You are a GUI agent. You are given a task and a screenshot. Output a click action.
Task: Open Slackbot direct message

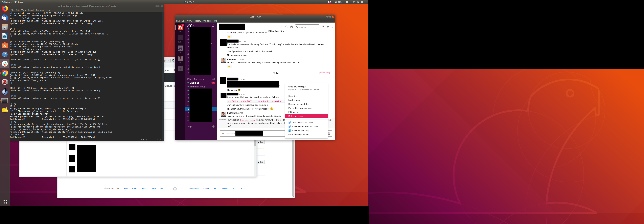[x=194, y=83]
